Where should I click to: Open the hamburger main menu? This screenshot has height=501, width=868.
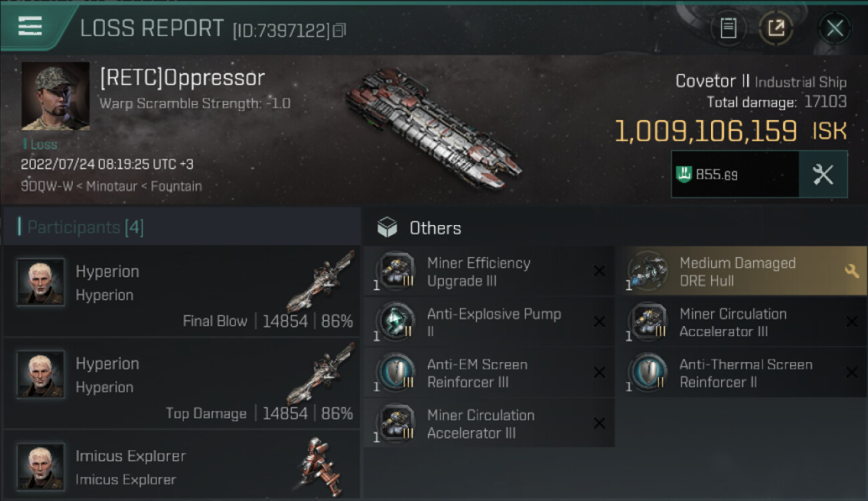(30, 26)
